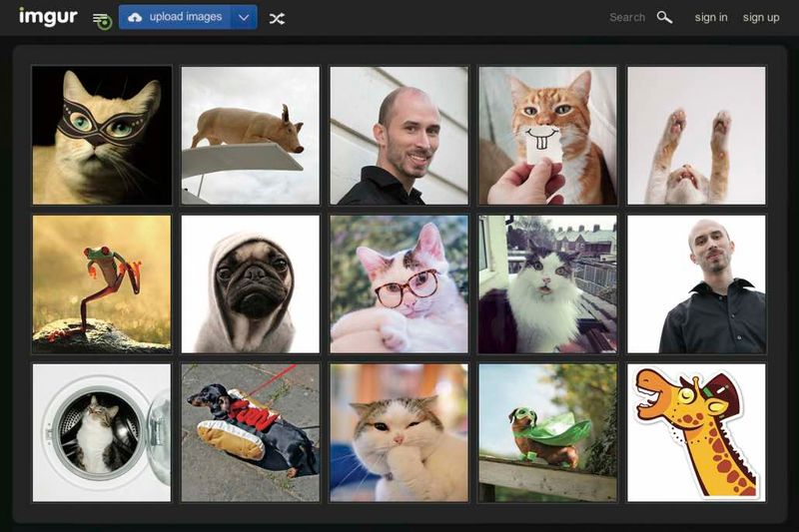Select the cartoon giraffe sticker thumbnail

click(x=696, y=432)
